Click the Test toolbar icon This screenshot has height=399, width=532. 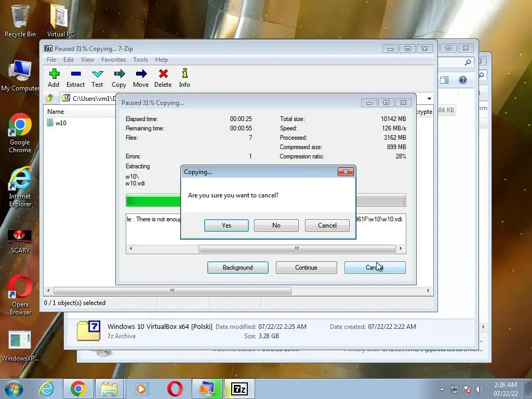pos(97,78)
